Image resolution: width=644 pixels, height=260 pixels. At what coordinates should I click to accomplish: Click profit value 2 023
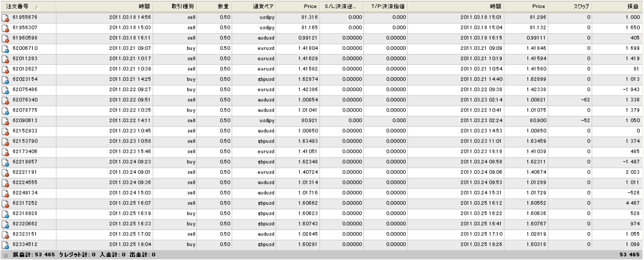(x=633, y=172)
